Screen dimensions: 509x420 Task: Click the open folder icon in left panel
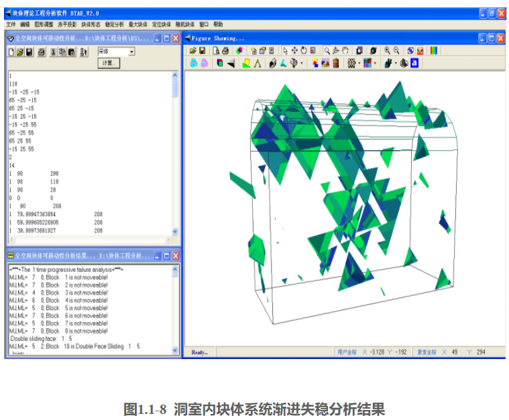[20, 52]
